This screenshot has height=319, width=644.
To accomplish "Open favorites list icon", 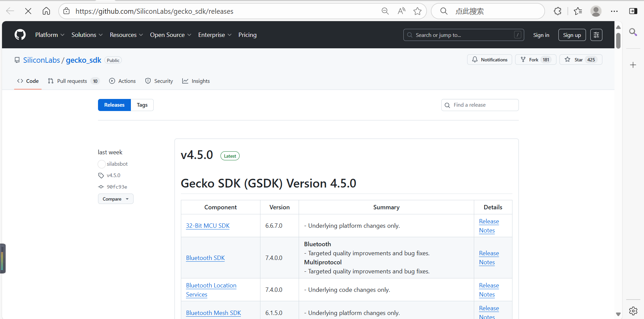I will pos(578,11).
